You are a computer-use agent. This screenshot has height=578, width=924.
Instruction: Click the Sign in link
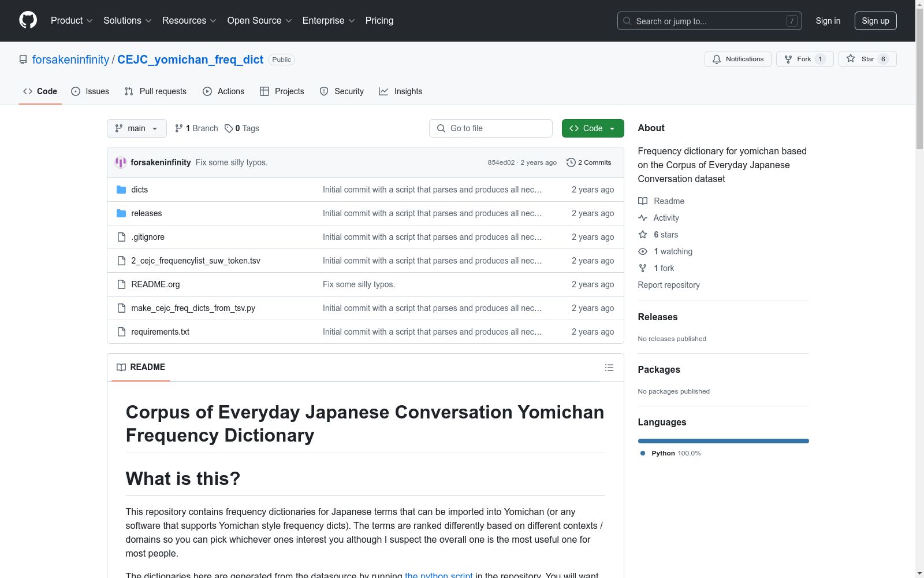(x=828, y=21)
